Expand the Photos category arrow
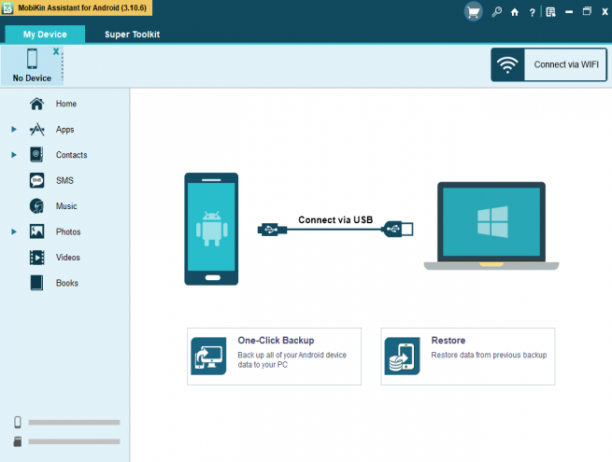The image size is (612, 462). coord(14,232)
